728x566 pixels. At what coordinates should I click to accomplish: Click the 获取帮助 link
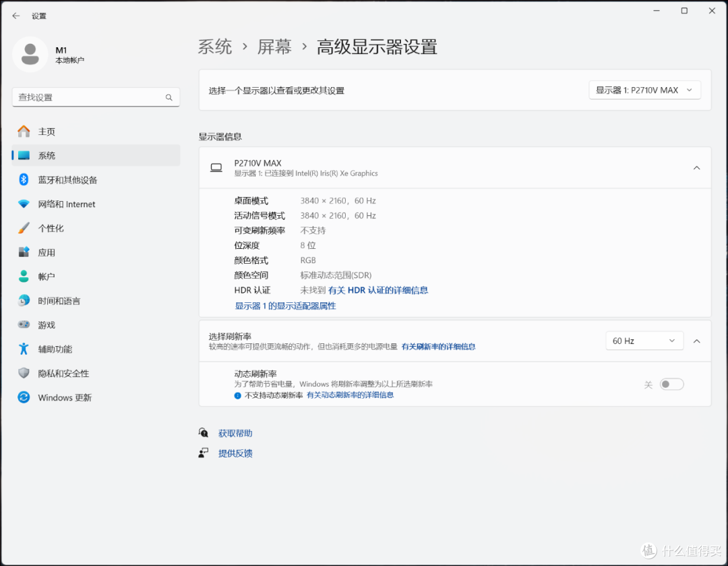pos(235,433)
